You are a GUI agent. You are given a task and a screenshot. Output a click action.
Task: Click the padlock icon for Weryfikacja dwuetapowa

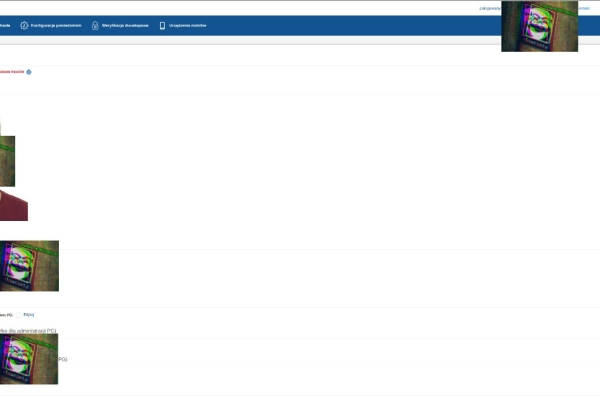95,26
